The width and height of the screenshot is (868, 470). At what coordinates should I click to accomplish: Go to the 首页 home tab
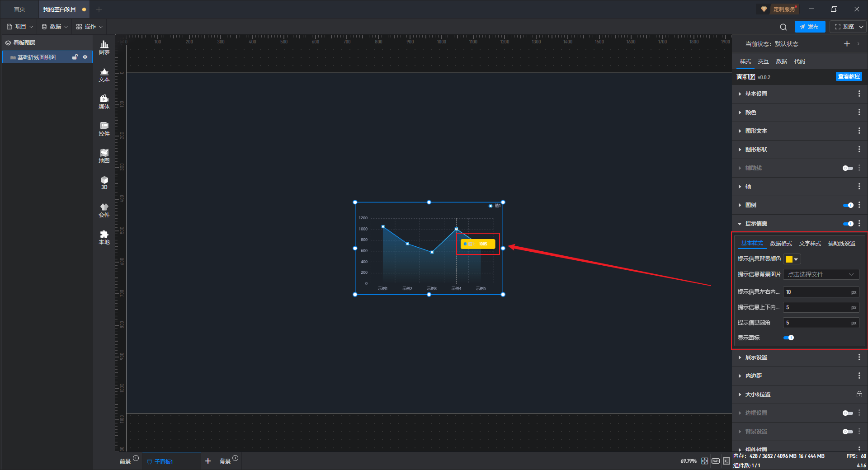click(x=19, y=9)
